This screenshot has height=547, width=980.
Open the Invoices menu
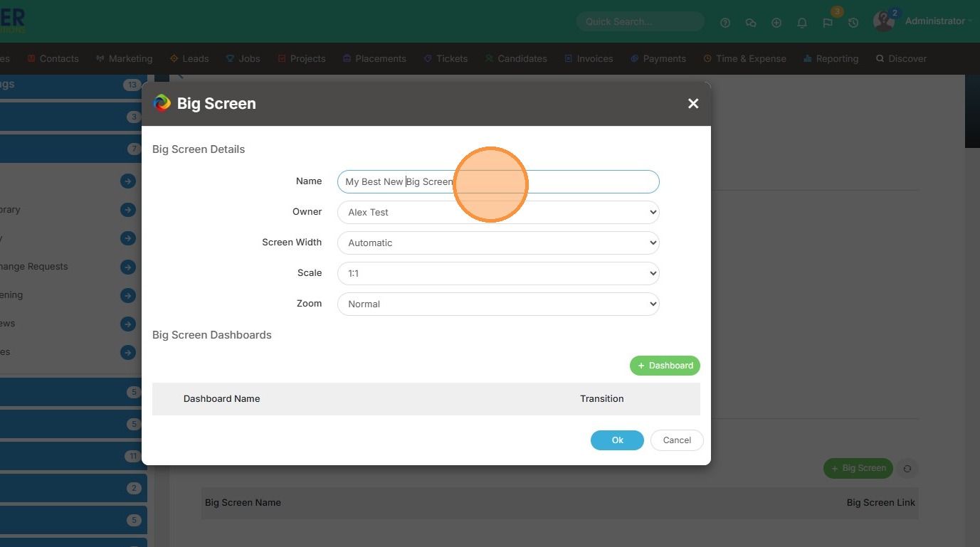click(x=589, y=58)
